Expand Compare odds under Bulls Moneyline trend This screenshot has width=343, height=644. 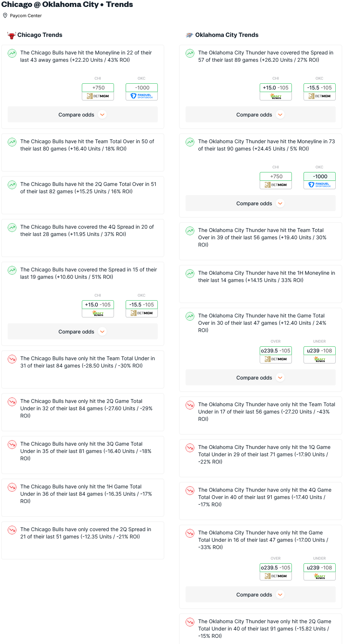(83, 115)
